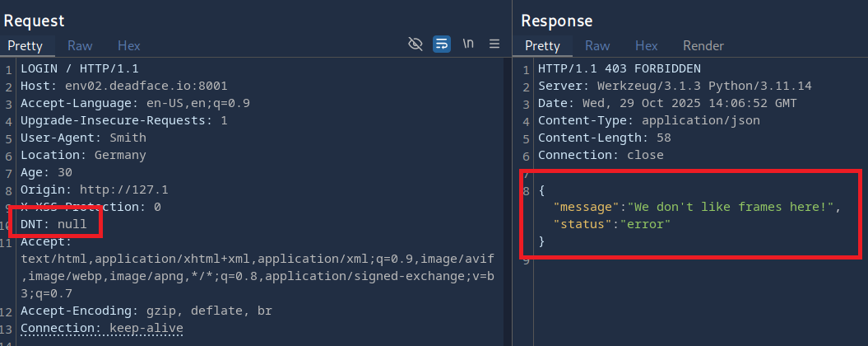Switch to the Response Raw tab
The height and width of the screenshot is (346, 868).
click(597, 46)
